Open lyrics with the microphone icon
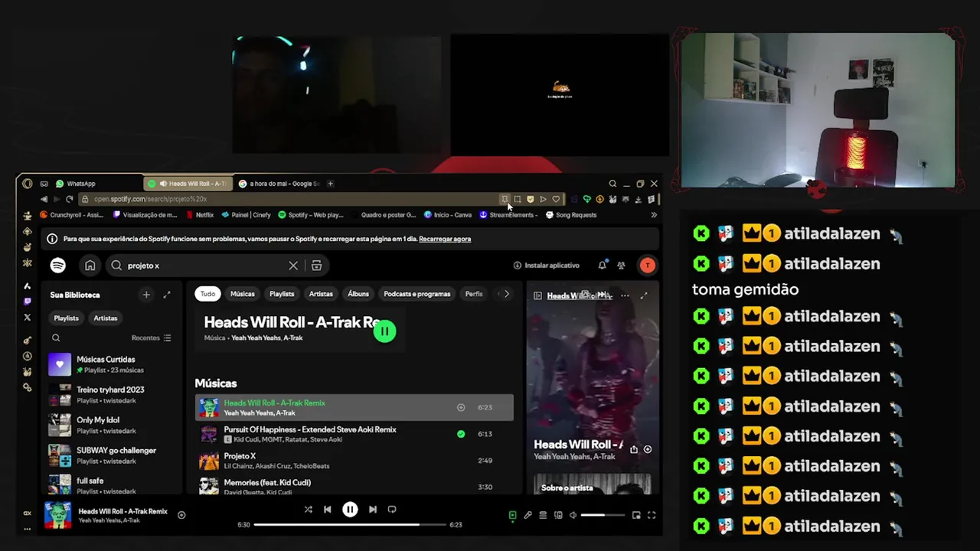 pos(528,516)
